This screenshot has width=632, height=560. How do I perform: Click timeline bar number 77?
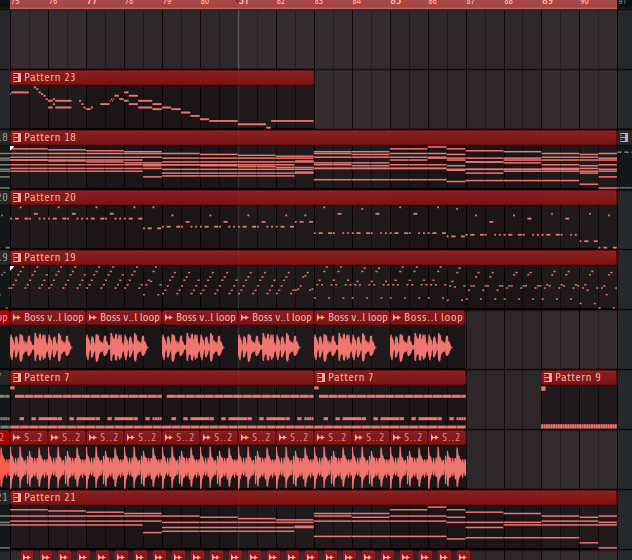[91, 2]
